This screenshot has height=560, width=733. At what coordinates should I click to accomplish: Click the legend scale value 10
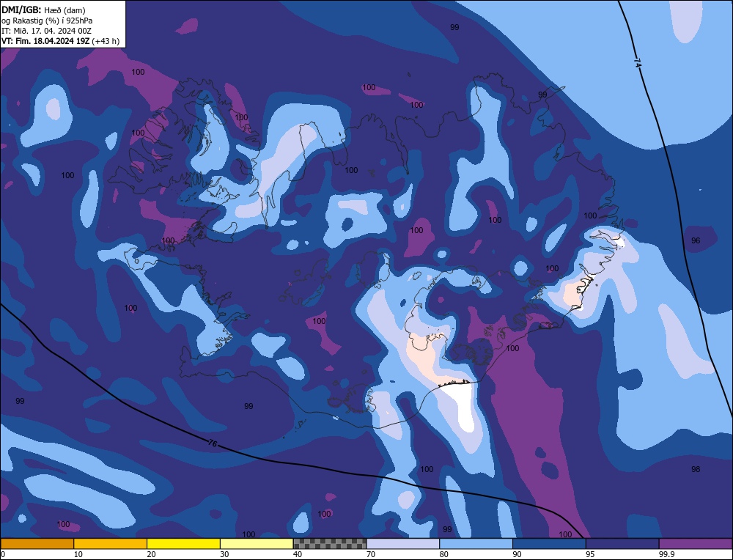[78, 554]
